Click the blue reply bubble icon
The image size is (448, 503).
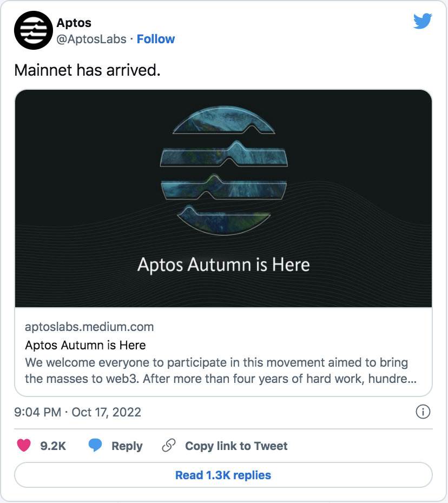click(x=95, y=446)
